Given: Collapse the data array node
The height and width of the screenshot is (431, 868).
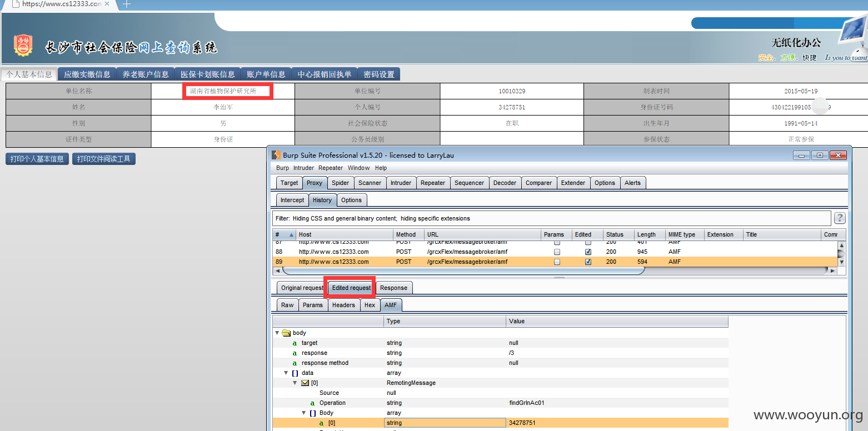Looking at the screenshot, I should coord(286,373).
